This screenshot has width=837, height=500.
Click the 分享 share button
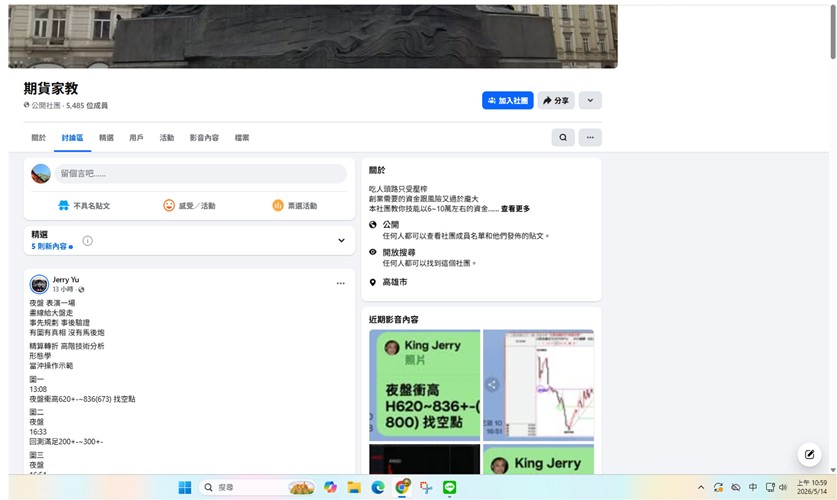[x=556, y=100]
